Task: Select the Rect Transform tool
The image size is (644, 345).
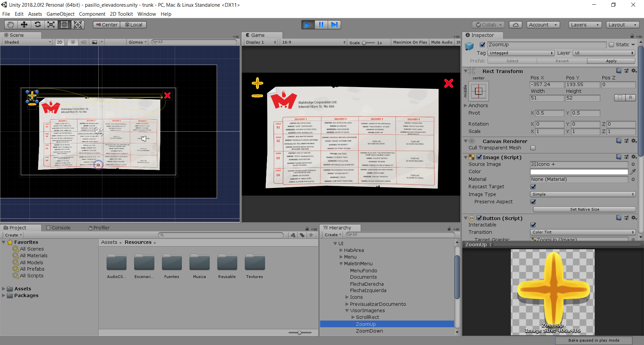Action: coord(64,25)
